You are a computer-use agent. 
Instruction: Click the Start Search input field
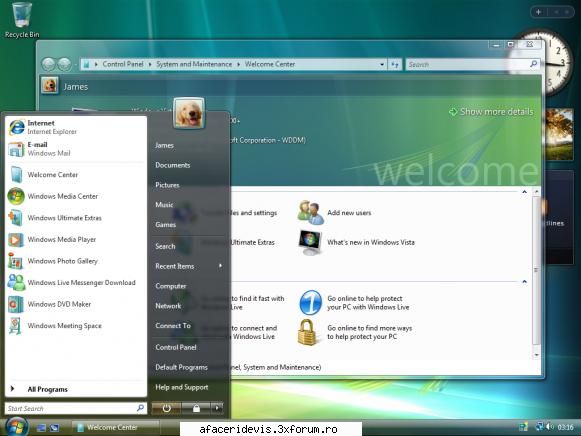(76, 408)
